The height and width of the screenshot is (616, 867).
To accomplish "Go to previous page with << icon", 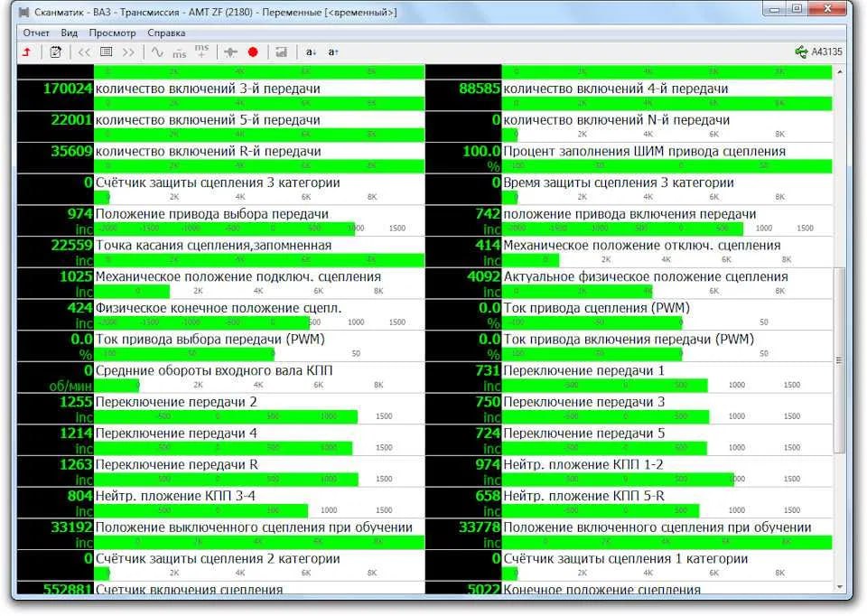I will tap(84, 52).
